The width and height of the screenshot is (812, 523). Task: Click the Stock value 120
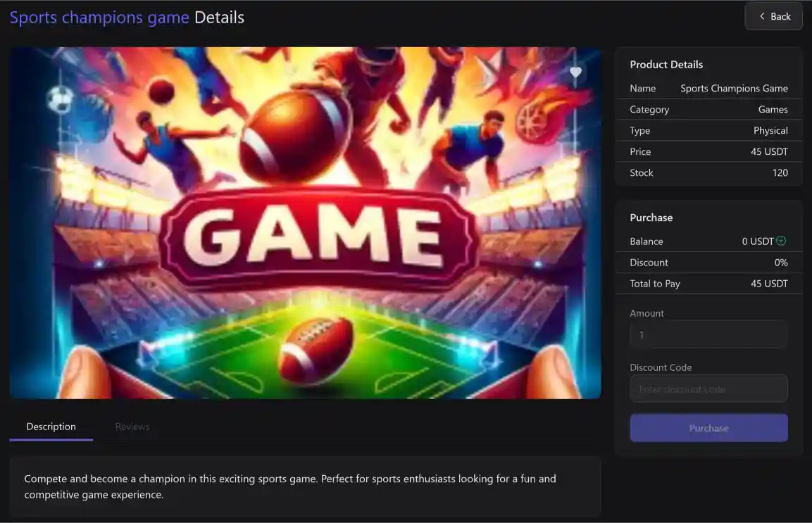coord(780,173)
